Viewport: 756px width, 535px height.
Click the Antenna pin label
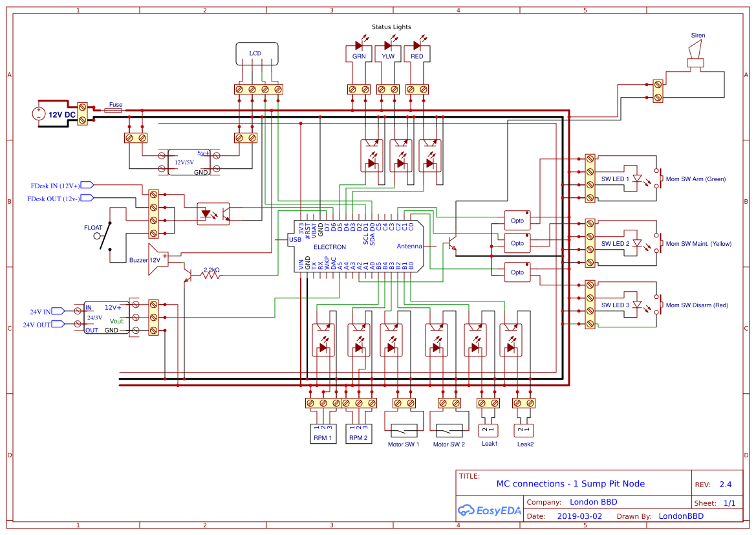(409, 246)
